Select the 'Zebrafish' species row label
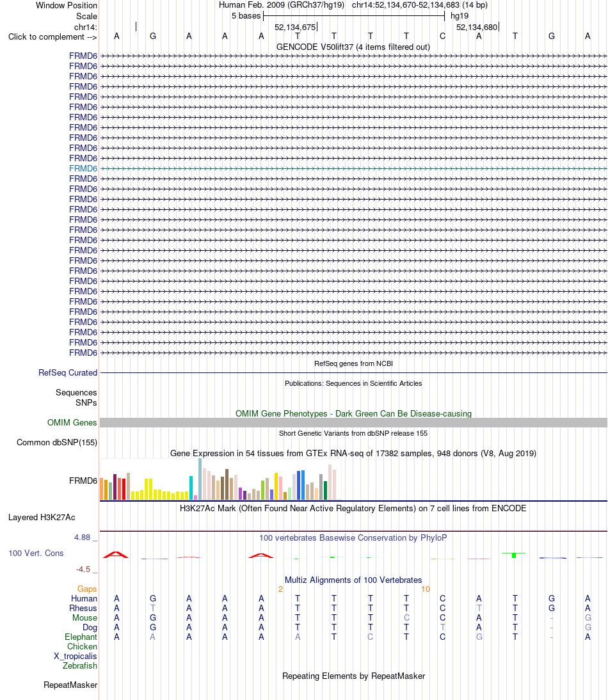This screenshot has width=608, height=700. point(80,665)
